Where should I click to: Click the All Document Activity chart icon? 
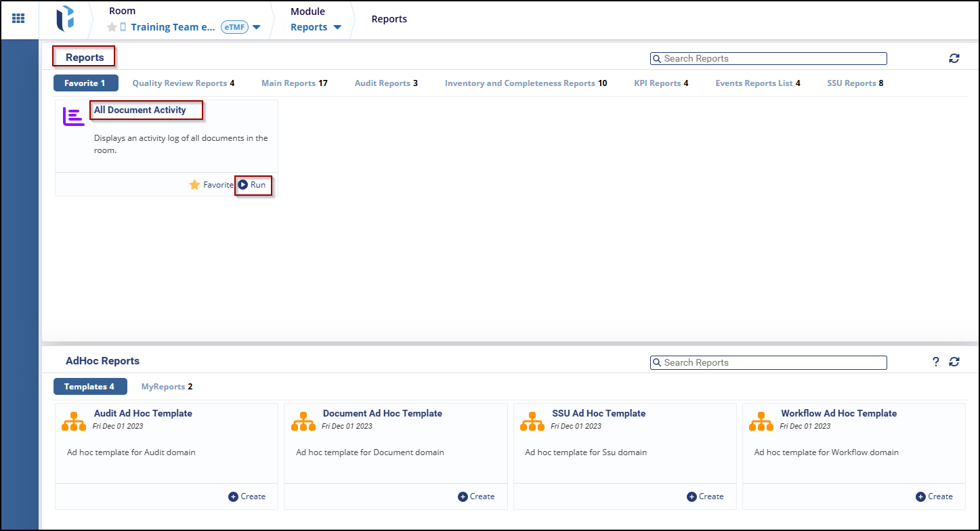73,116
